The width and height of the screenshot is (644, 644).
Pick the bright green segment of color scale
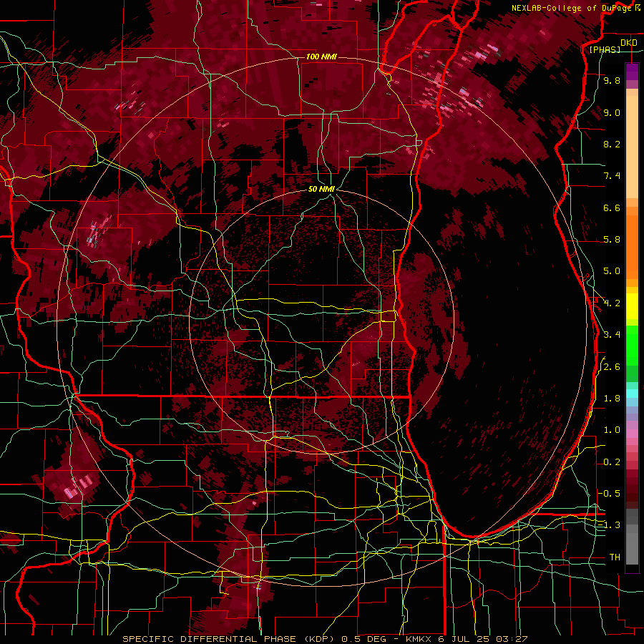click(632, 345)
